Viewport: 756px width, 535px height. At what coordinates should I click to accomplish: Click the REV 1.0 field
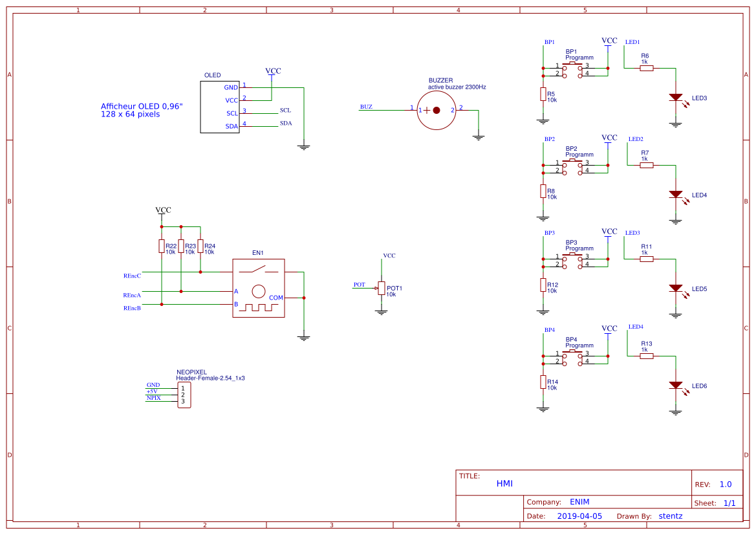pyautogui.click(x=724, y=484)
